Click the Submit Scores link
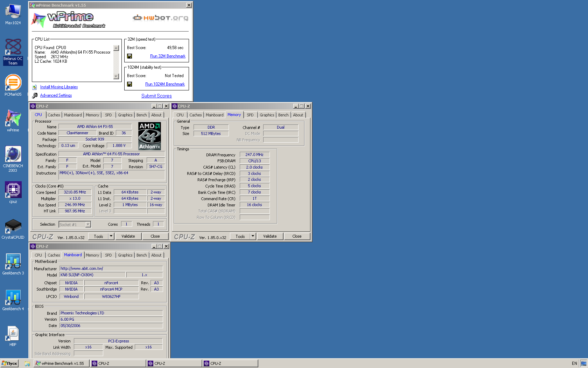588x368 pixels. click(x=156, y=96)
